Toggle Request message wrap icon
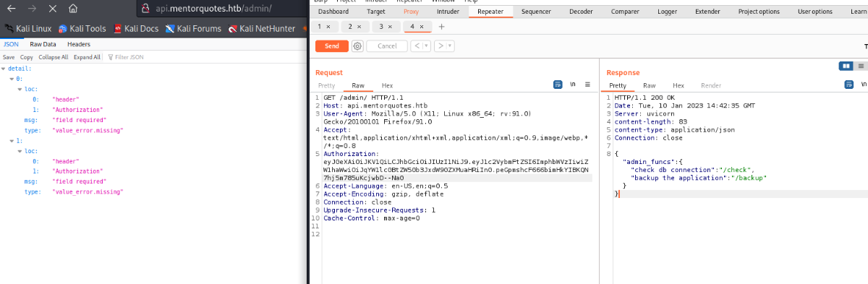Screen dimensions: 868x284 pyautogui.click(x=558, y=85)
